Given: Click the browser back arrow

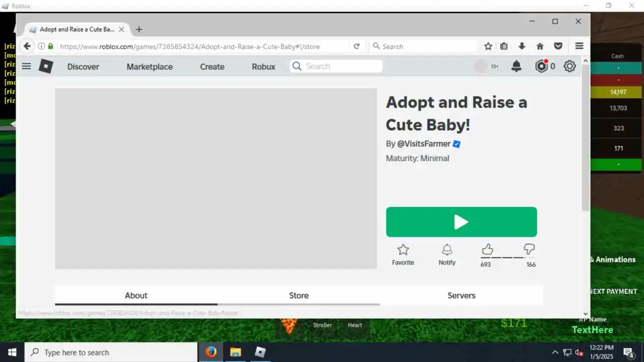Looking at the screenshot, I should click(x=27, y=46).
